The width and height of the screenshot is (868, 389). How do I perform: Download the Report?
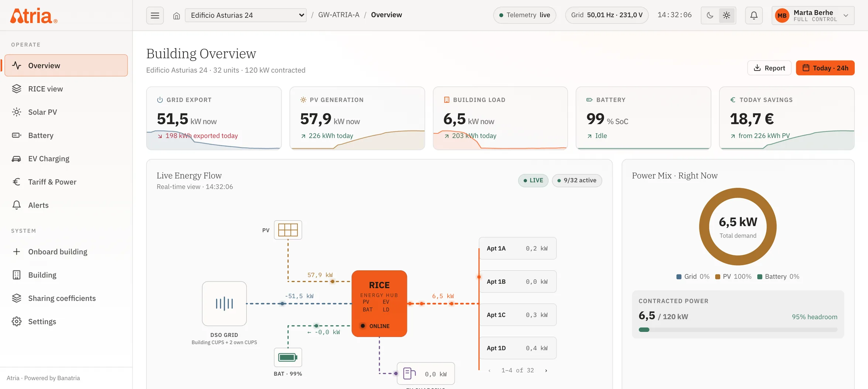(769, 68)
